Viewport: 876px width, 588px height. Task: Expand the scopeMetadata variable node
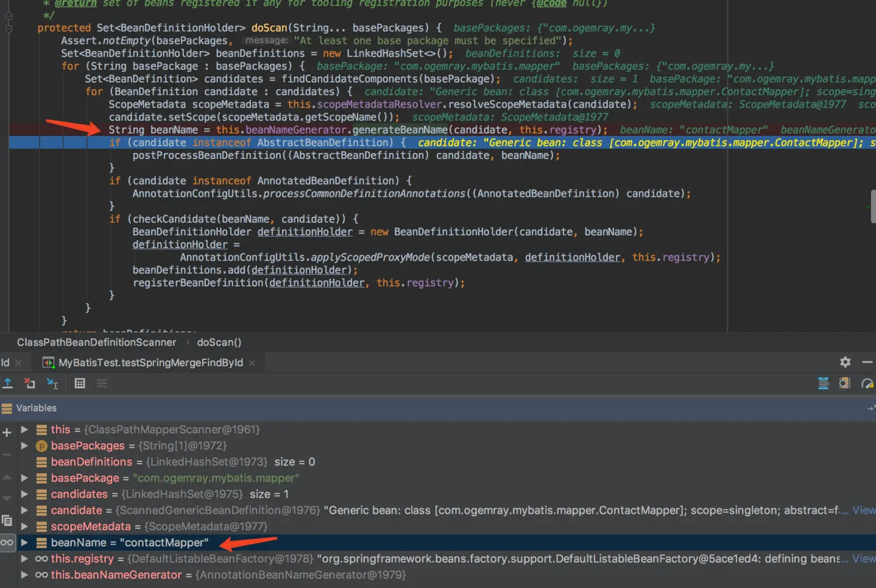click(25, 526)
